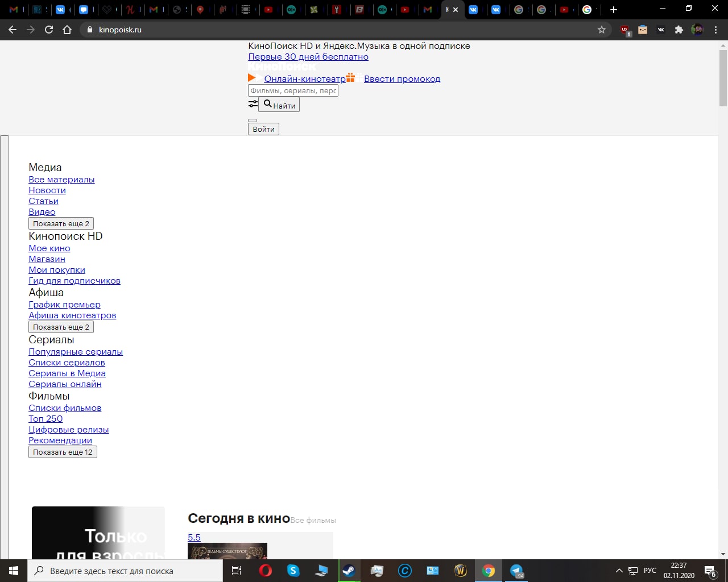This screenshot has height=582, width=728.
Task: Focus the Windows taskbar search box
Action: click(125, 571)
